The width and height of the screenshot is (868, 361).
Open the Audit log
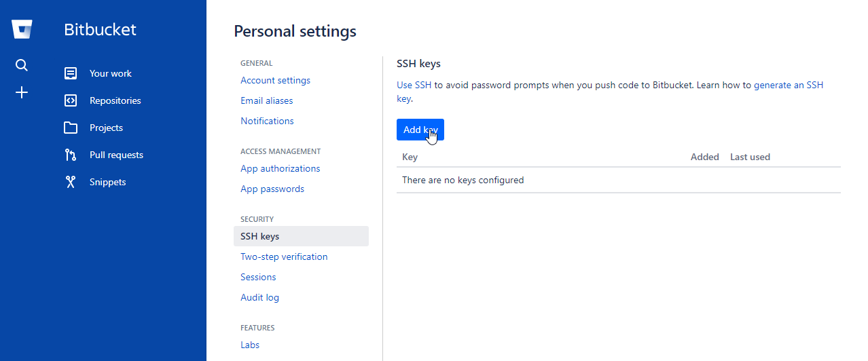pos(259,297)
